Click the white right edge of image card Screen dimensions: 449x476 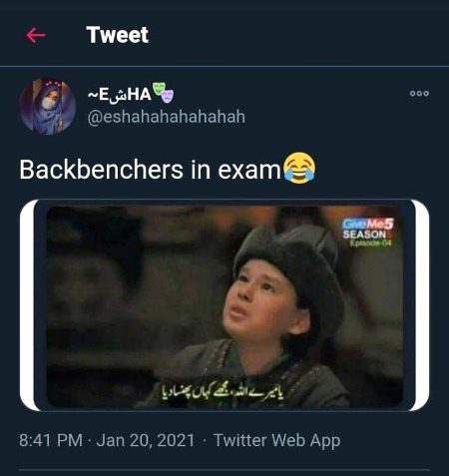coord(421,305)
